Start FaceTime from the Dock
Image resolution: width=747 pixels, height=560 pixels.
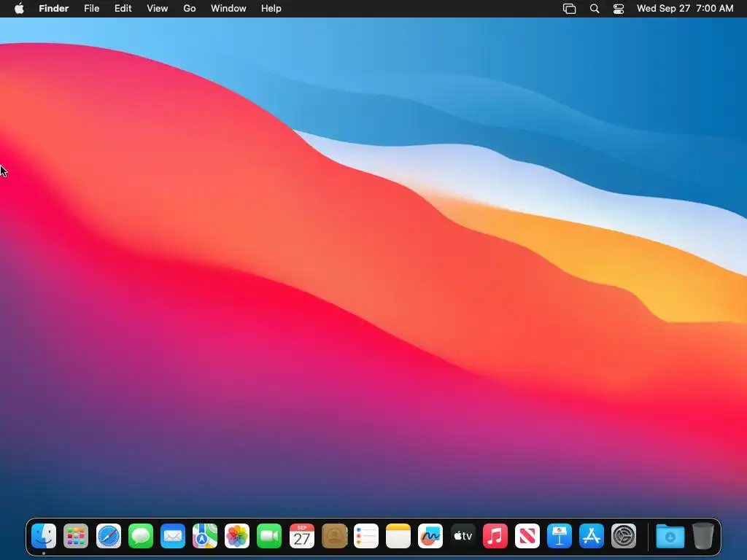[269, 536]
